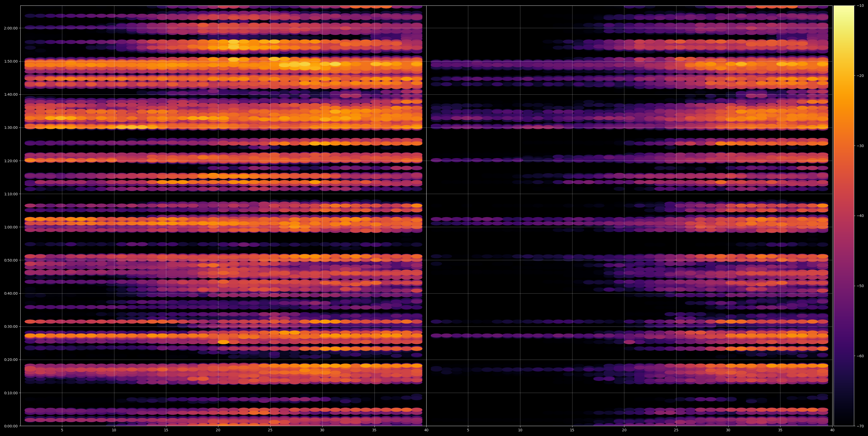
Task: Click the -50 colorbar tick label
Action: click(860, 286)
